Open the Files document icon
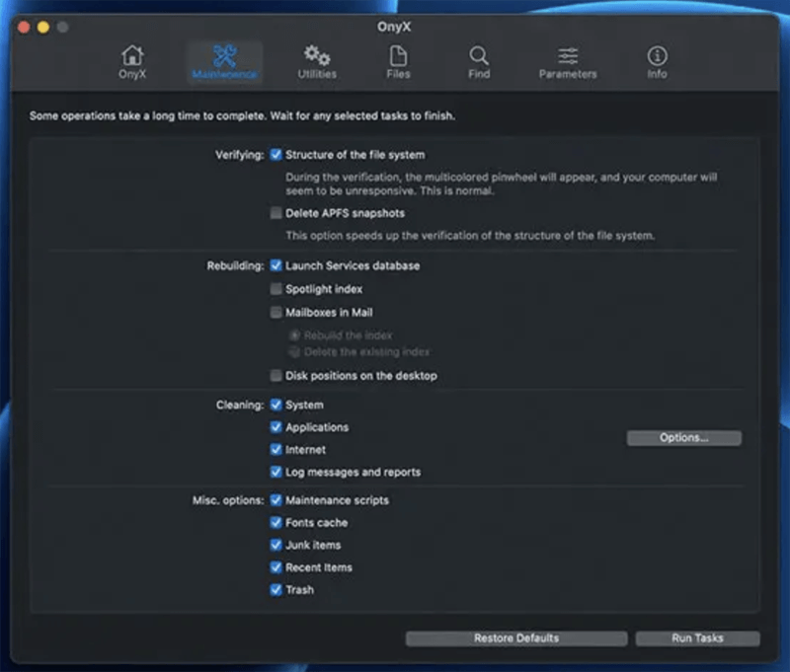Image resolution: width=790 pixels, height=672 pixels. tap(398, 56)
